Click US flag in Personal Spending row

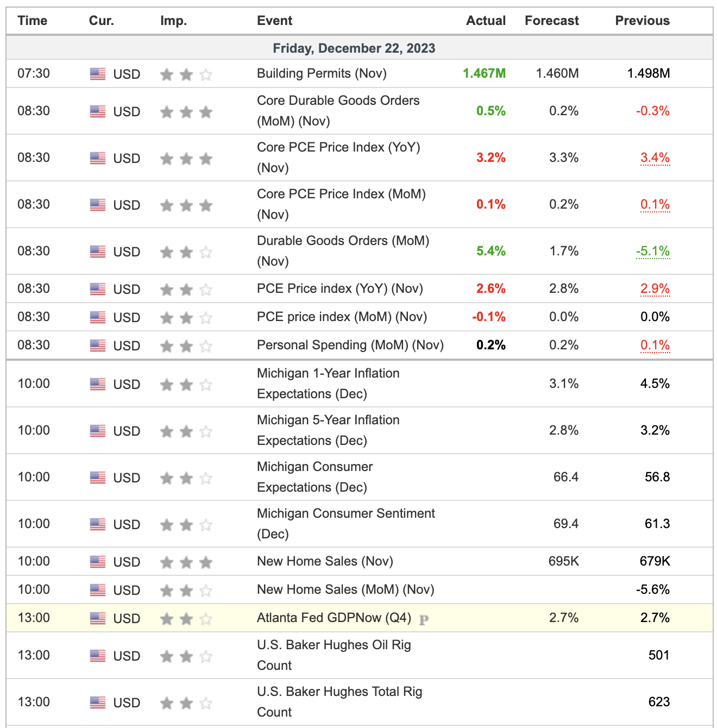coord(98,346)
